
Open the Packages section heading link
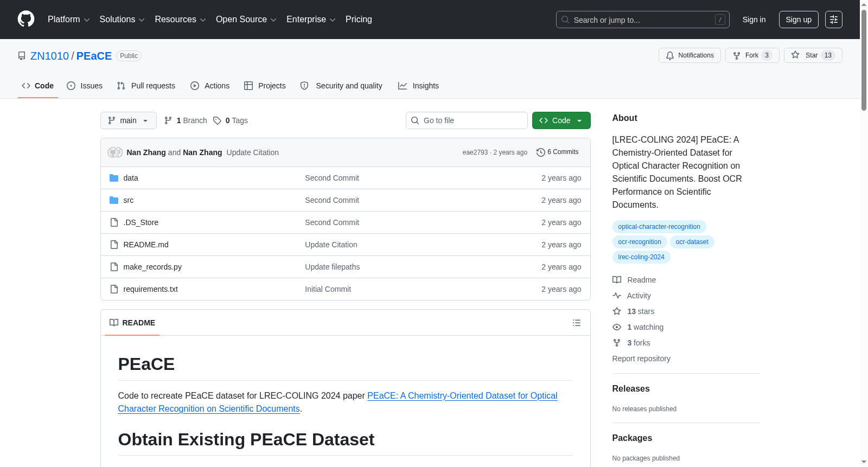[632, 438]
